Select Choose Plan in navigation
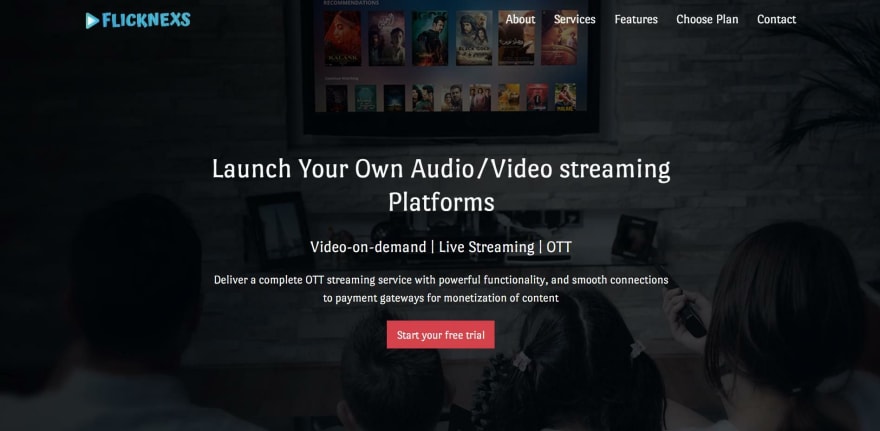 click(707, 19)
